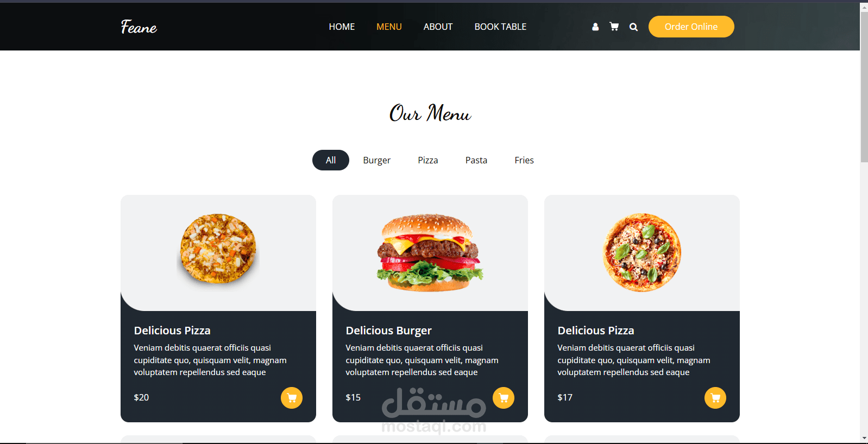Go to the HOME page
This screenshot has width=868, height=444.
(x=342, y=27)
